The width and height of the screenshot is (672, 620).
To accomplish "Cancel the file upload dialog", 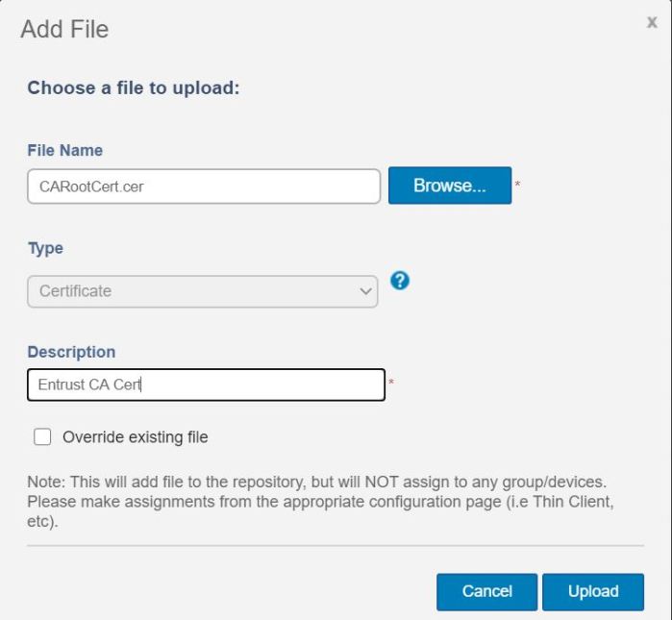I will pyautogui.click(x=486, y=591).
